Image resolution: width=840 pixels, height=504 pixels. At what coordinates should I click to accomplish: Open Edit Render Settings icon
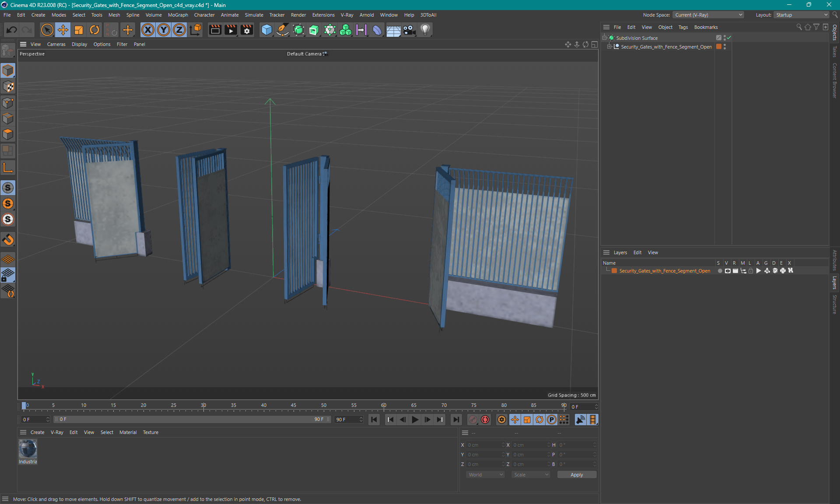247,30
